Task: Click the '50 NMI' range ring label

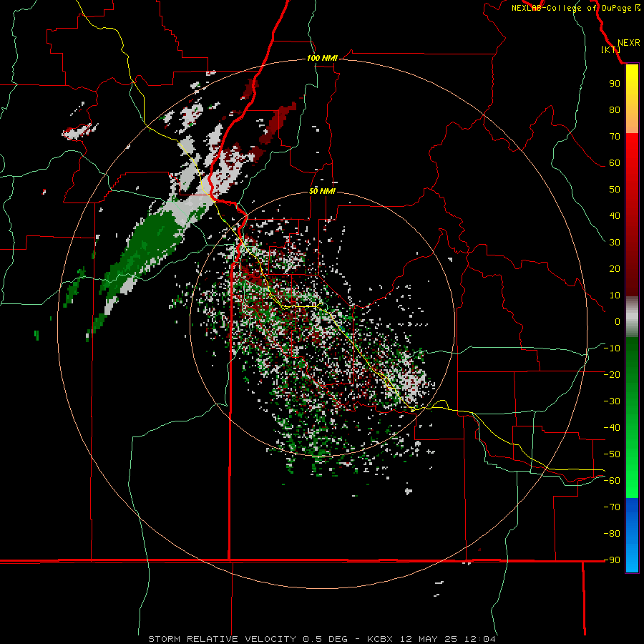Action: click(322, 191)
